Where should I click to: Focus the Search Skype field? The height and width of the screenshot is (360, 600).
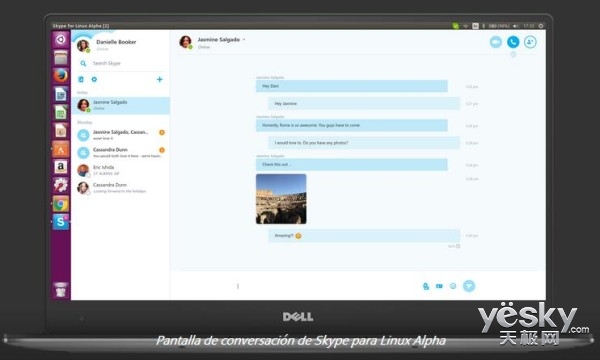click(x=122, y=63)
